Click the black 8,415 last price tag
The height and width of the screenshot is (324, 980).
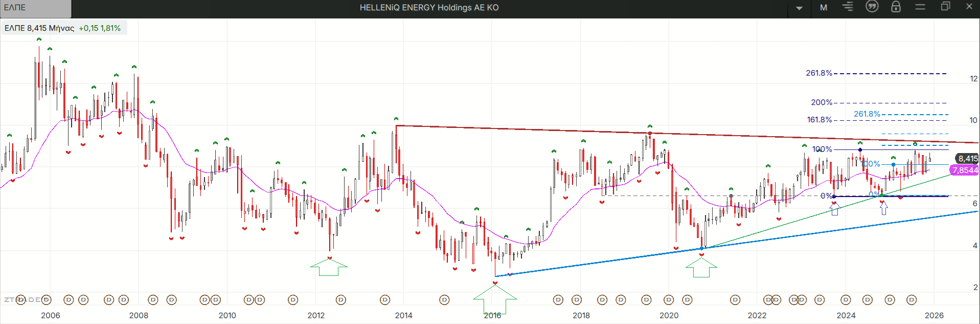pos(967,159)
